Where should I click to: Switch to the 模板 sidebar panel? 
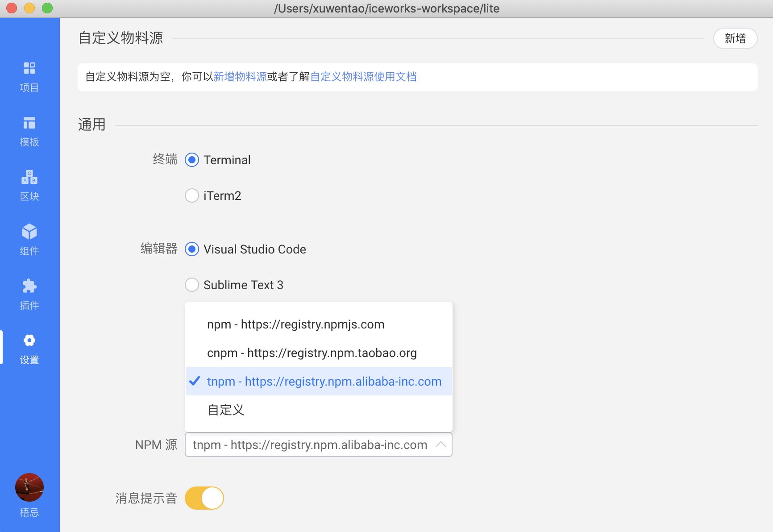pos(29,131)
